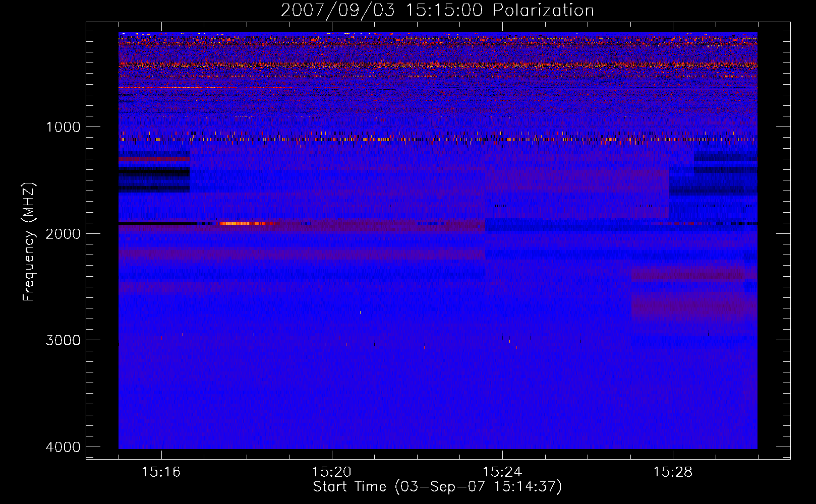
Task: Click the plot title '2007/09/03 15:15:00 Polarization'
Action: (437, 10)
